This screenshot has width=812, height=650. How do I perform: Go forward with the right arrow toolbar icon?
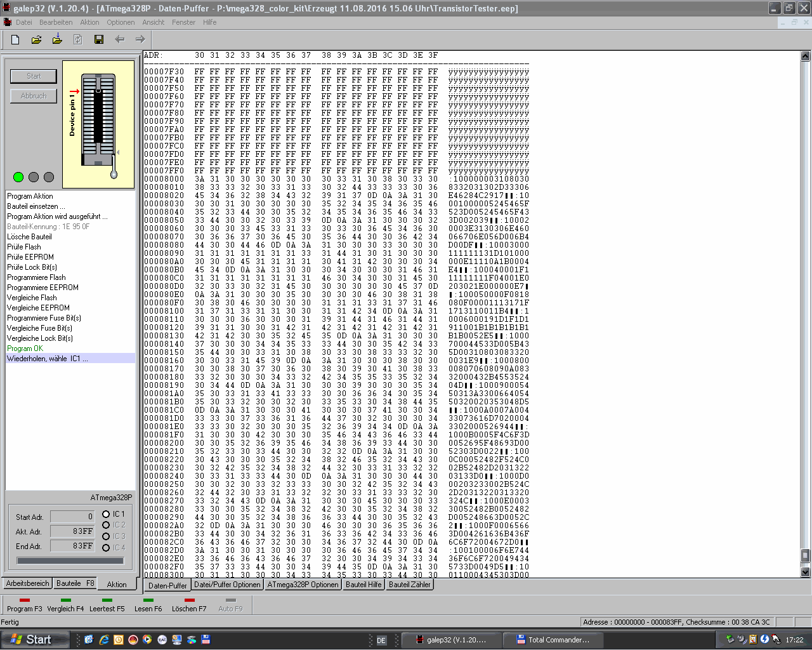140,39
